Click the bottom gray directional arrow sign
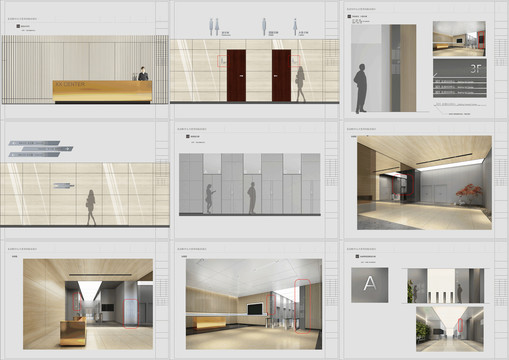This screenshot has height=360, width=509. pyautogui.click(x=34, y=155)
